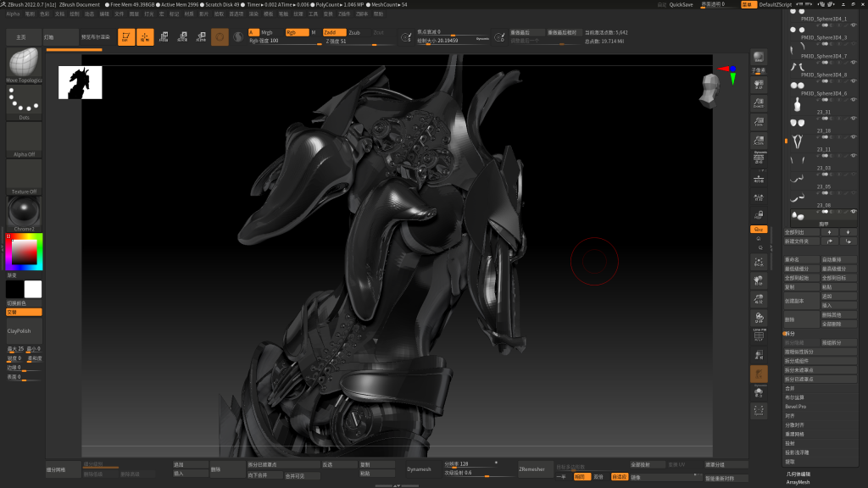Viewport: 868px width, 488px height.
Task: Click the orange Xyz rotation button
Action: 758,229
